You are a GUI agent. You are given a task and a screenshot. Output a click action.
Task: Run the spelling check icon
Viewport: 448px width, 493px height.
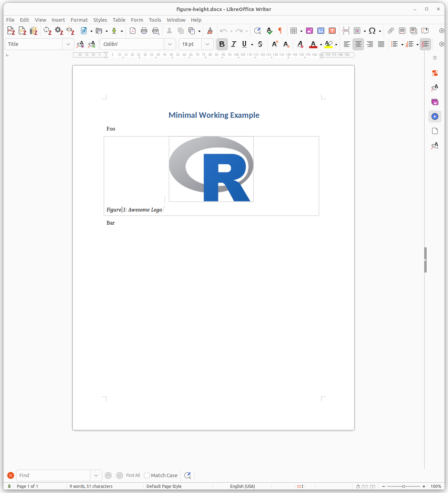pyautogui.click(x=269, y=31)
